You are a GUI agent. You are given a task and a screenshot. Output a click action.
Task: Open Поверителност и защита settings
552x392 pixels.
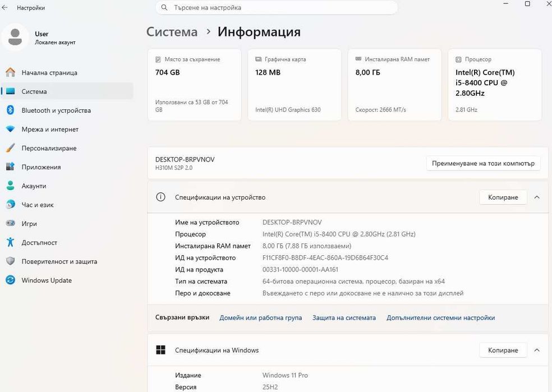tap(67, 261)
